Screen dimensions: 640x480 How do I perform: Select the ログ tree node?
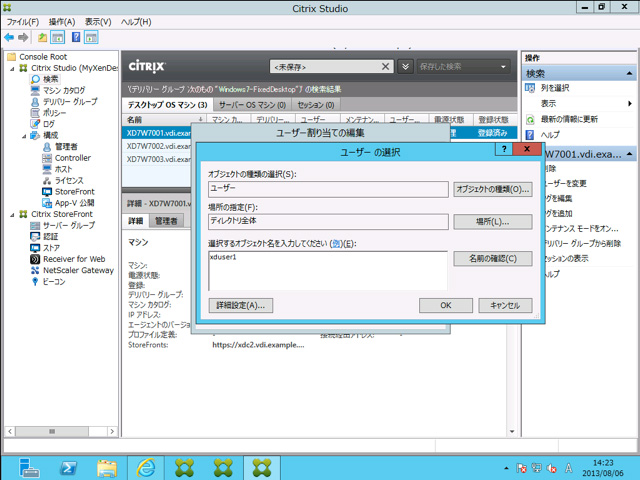pos(49,124)
